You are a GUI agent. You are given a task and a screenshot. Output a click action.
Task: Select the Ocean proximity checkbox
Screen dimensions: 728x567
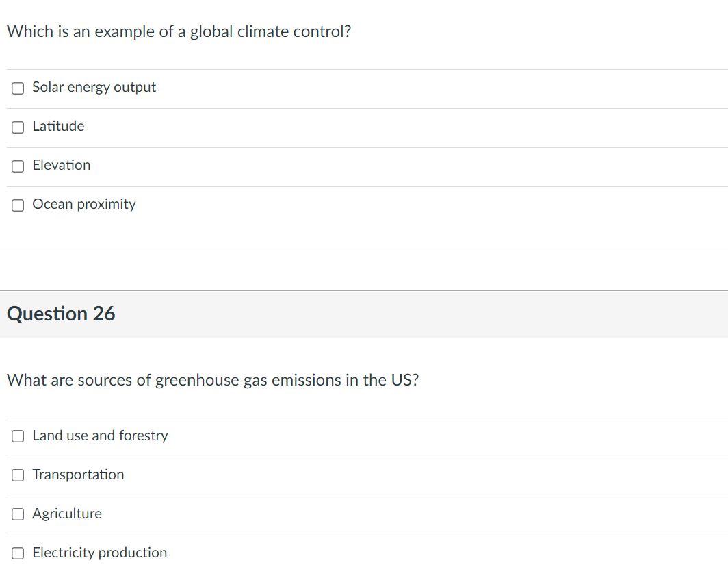pos(18,205)
